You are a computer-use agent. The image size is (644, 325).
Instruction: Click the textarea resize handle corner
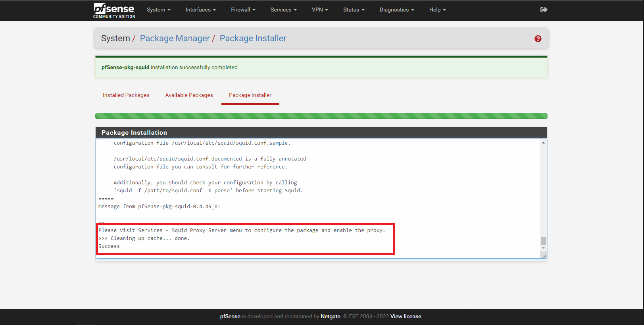tap(544, 256)
